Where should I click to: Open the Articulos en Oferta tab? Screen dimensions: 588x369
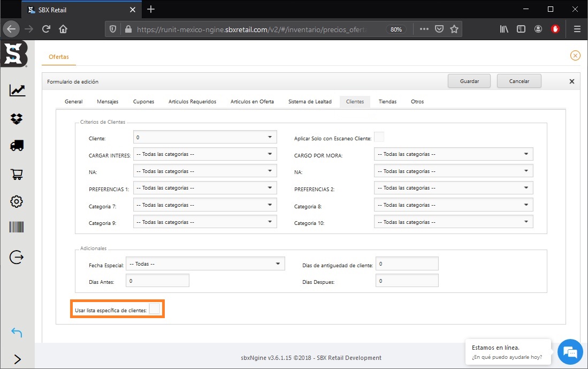[252, 102]
